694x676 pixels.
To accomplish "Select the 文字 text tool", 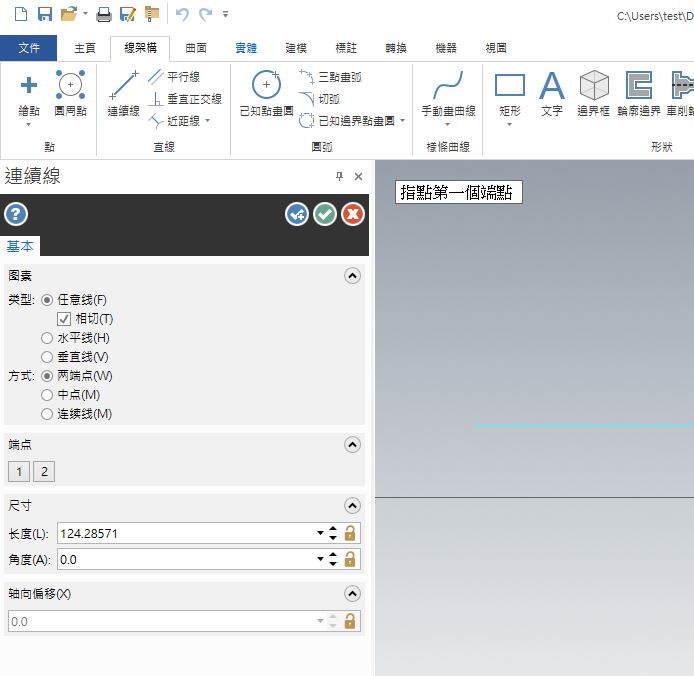I will [552, 93].
